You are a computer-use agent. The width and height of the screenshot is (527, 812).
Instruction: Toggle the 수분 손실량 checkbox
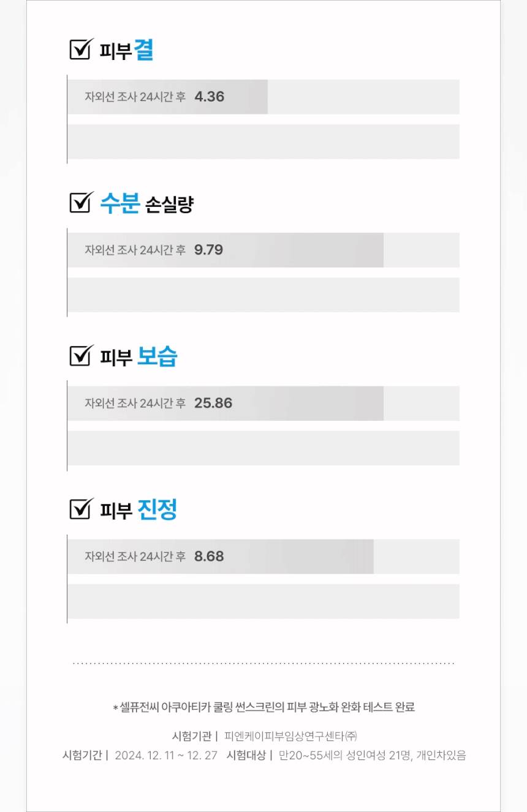click(80, 203)
